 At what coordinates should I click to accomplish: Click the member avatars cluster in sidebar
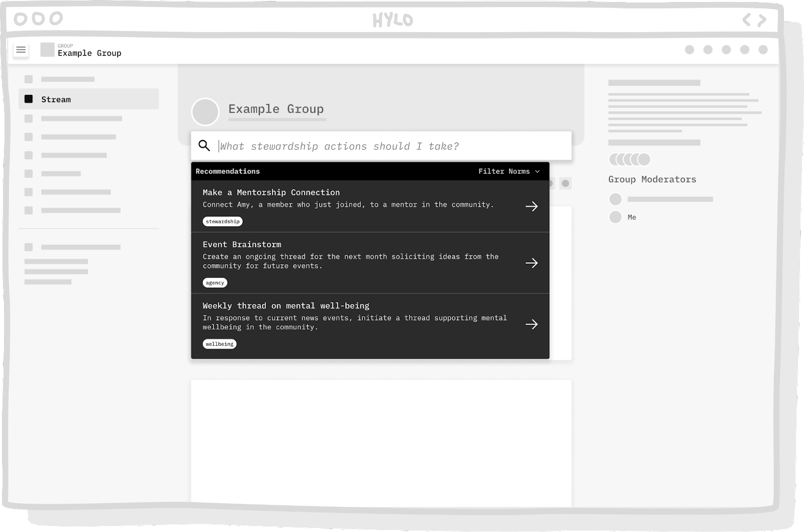click(x=630, y=159)
